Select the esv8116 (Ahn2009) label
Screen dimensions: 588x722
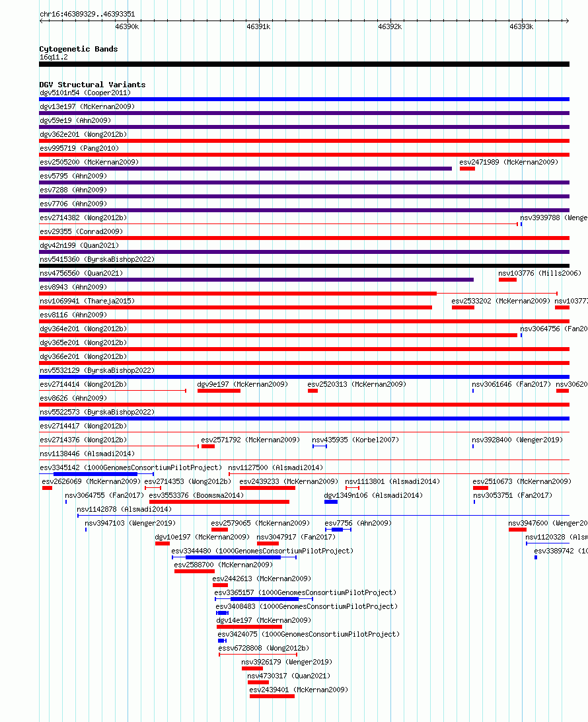73,315
